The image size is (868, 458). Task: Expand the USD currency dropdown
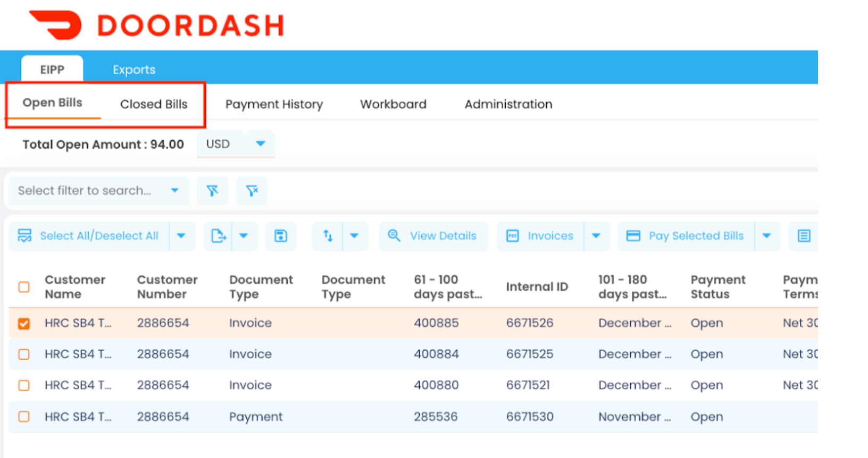click(x=260, y=144)
